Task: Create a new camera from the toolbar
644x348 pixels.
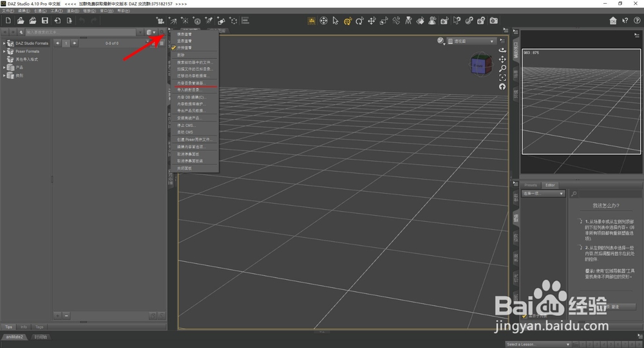Action: 160,21
